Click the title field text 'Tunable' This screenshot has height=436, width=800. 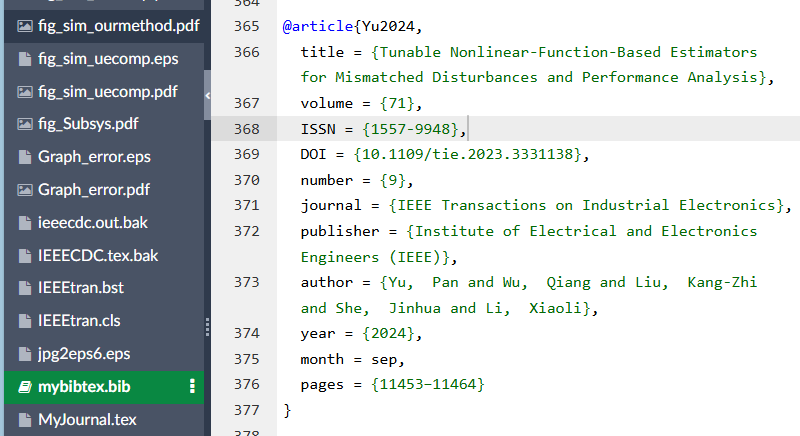[x=410, y=53]
